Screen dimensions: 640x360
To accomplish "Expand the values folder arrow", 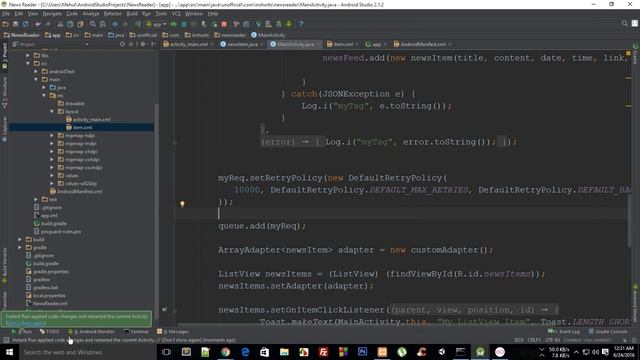I will (52, 176).
